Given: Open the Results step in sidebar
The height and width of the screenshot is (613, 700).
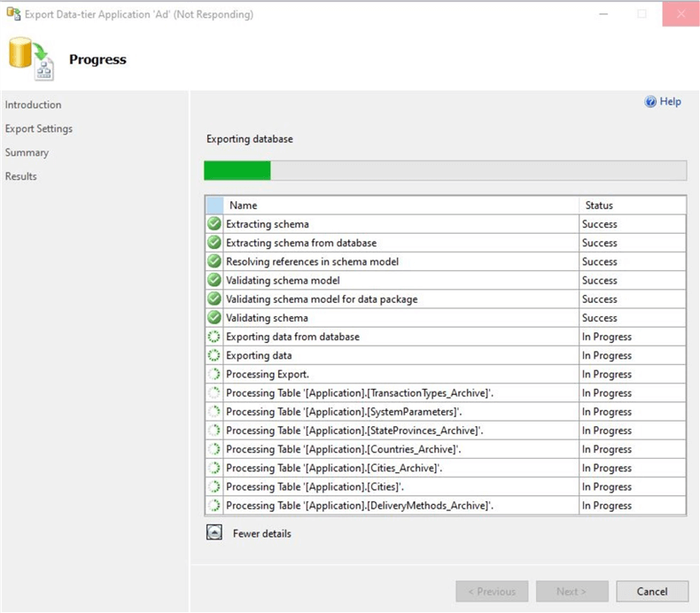Looking at the screenshot, I should [21, 176].
